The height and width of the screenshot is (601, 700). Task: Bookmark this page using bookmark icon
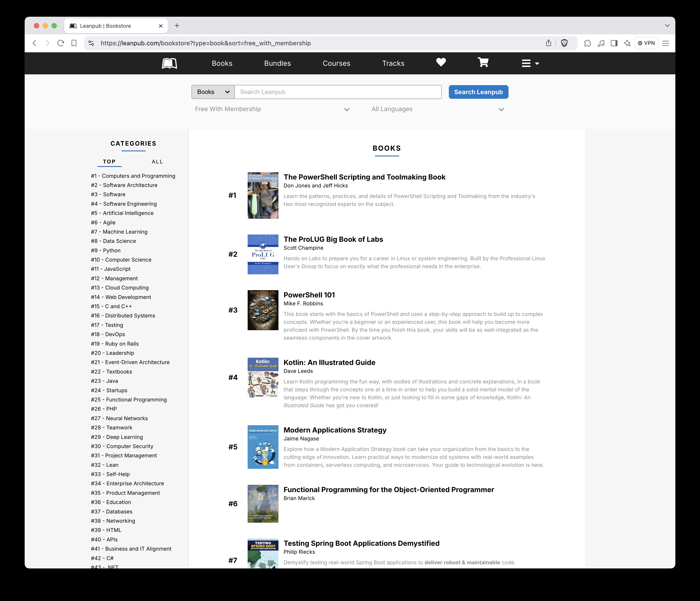pos(74,43)
